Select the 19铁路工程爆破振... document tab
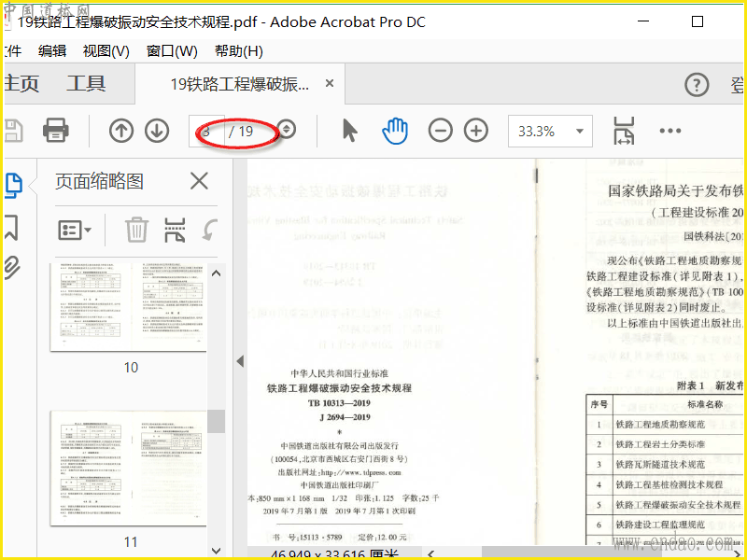This screenshot has height=560, width=747. pyautogui.click(x=240, y=84)
